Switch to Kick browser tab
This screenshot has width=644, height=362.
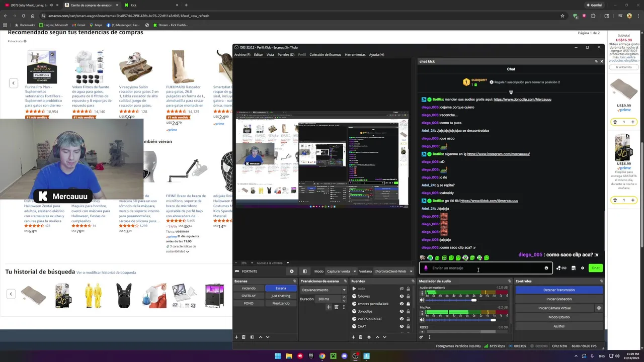tap(151, 5)
